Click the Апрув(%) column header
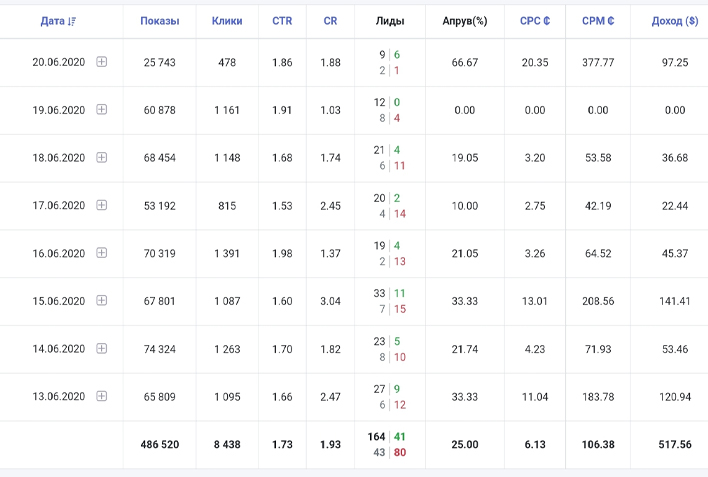The height and width of the screenshot is (477, 708). click(465, 21)
